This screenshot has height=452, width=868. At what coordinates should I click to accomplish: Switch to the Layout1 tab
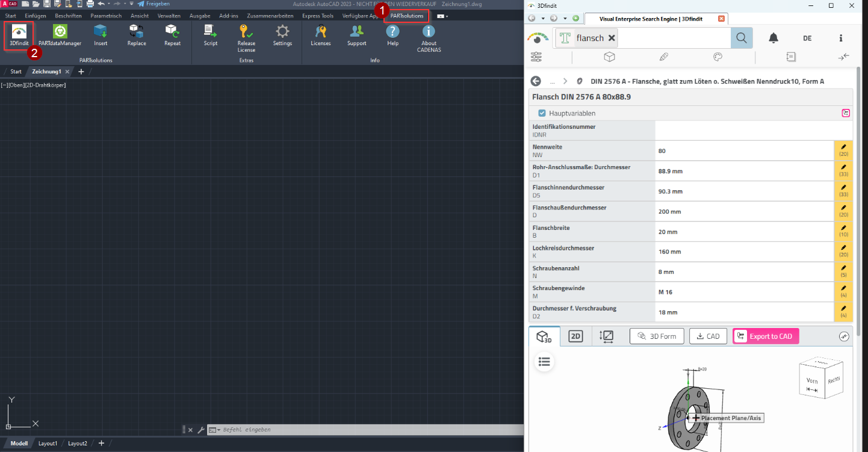(x=48, y=444)
